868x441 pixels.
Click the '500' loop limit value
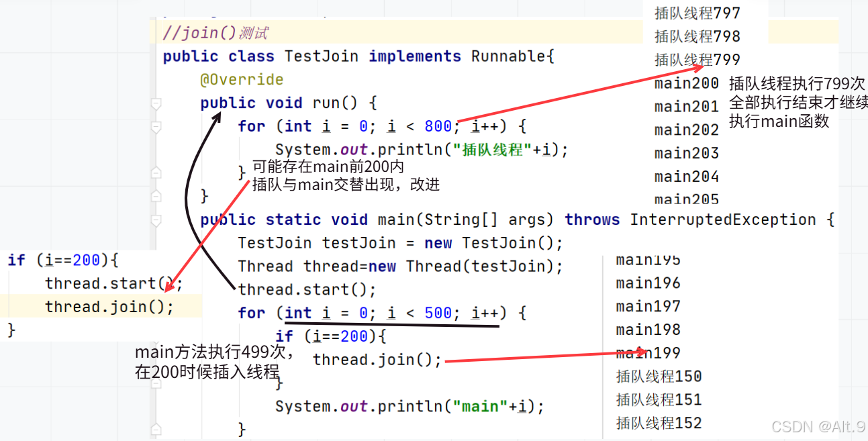click(x=438, y=313)
